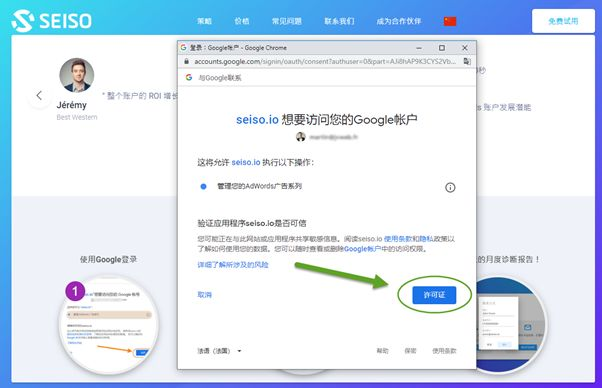Click the Best Western caption under Jérémy

pyautogui.click(x=77, y=117)
